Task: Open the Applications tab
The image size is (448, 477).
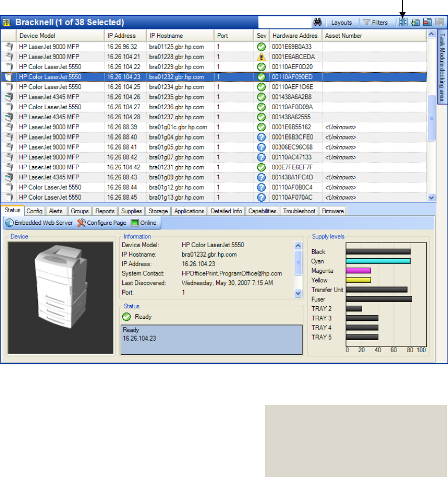Action: [189, 211]
